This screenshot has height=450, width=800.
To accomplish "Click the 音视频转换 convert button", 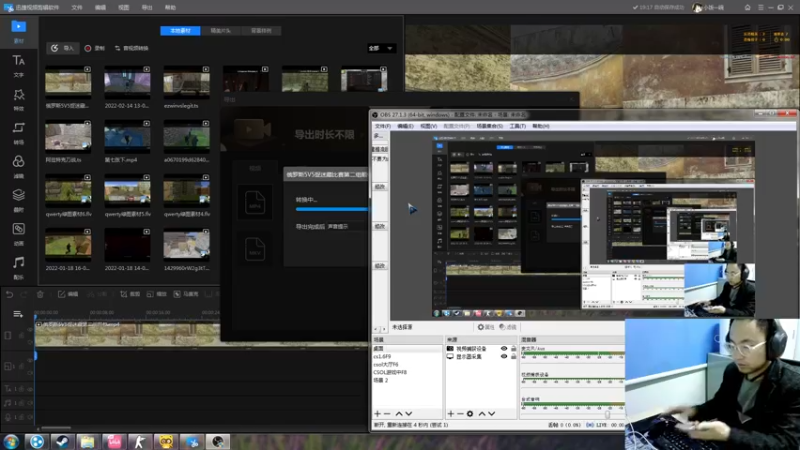I will tap(132, 48).
